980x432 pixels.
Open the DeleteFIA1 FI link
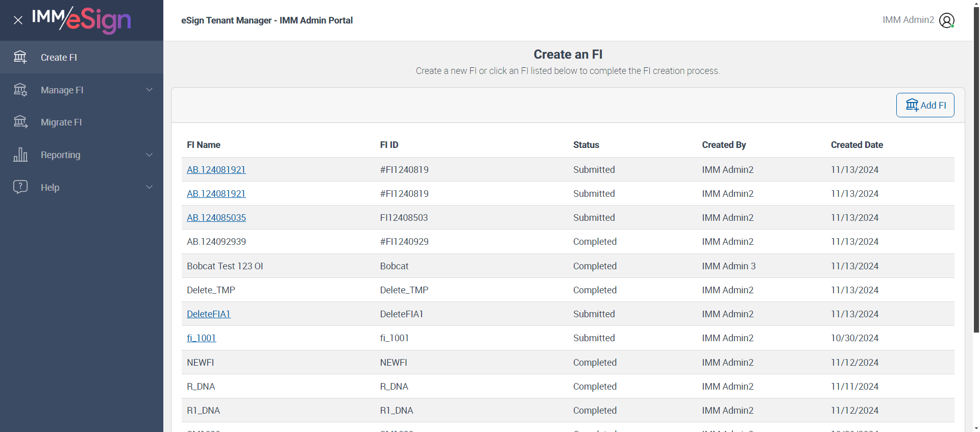(209, 314)
